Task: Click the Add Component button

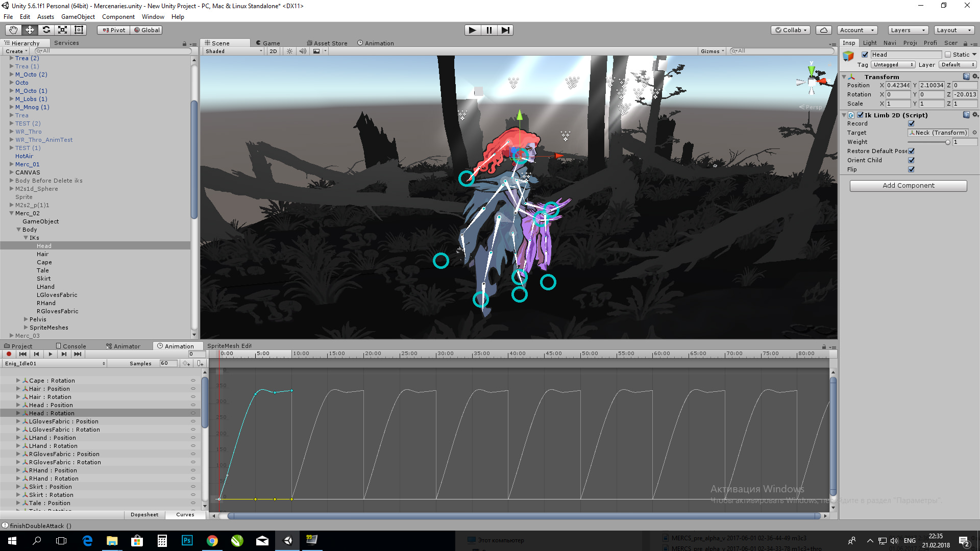Action: (x=908, y=185)
